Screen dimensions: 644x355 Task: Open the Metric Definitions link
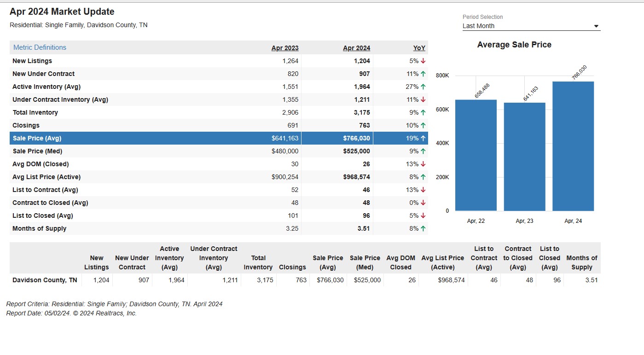tap(39, 47)
